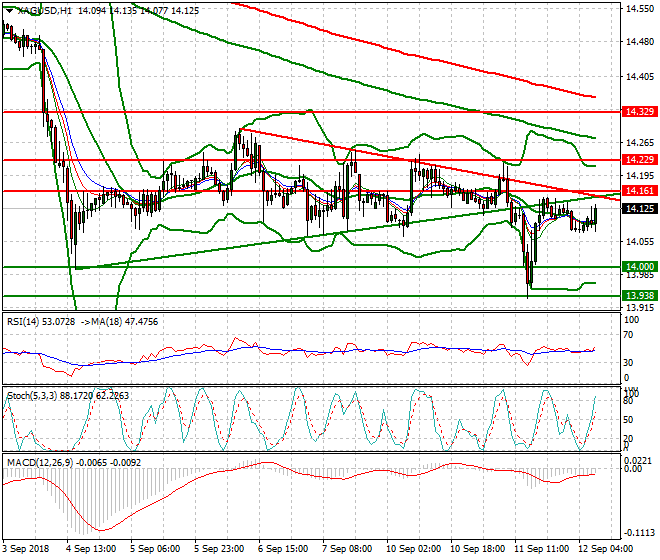Click the 10 Sep 18:00 time label
The image size is (660, 560).
pos(478,549)
